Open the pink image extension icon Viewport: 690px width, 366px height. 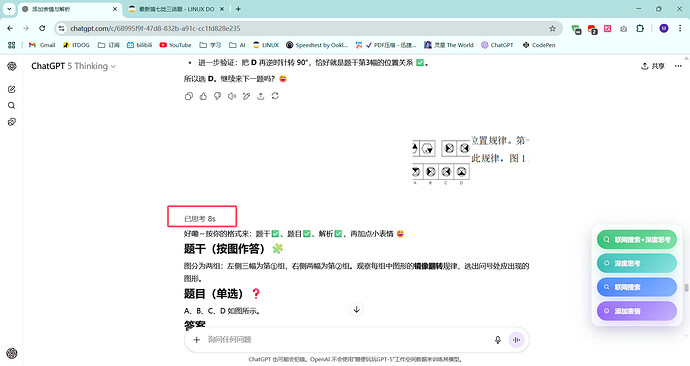[x=608, y=29]
